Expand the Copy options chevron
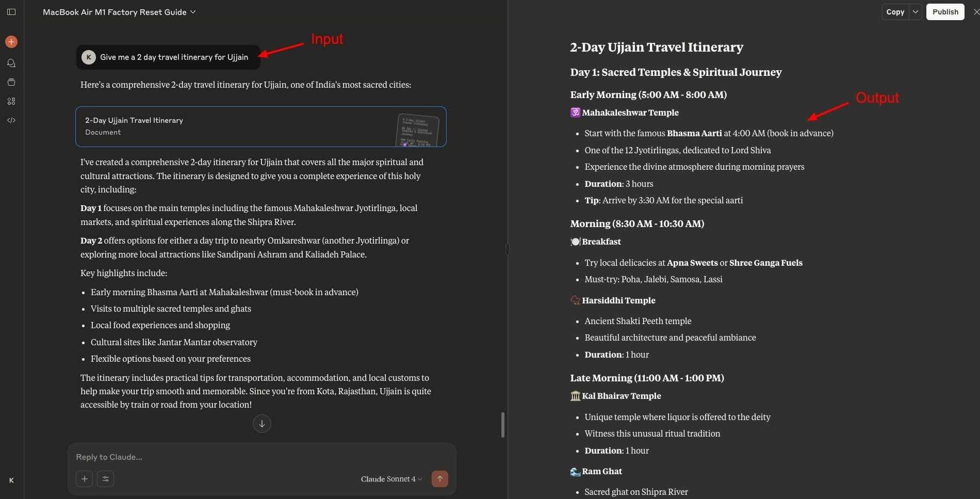The width and height of the screenshot is (980, 499). coord(916,12)
